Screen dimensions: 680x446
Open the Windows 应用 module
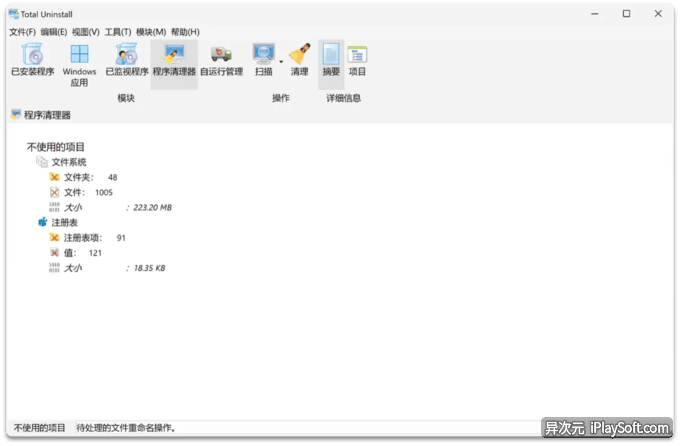[79, 65]
